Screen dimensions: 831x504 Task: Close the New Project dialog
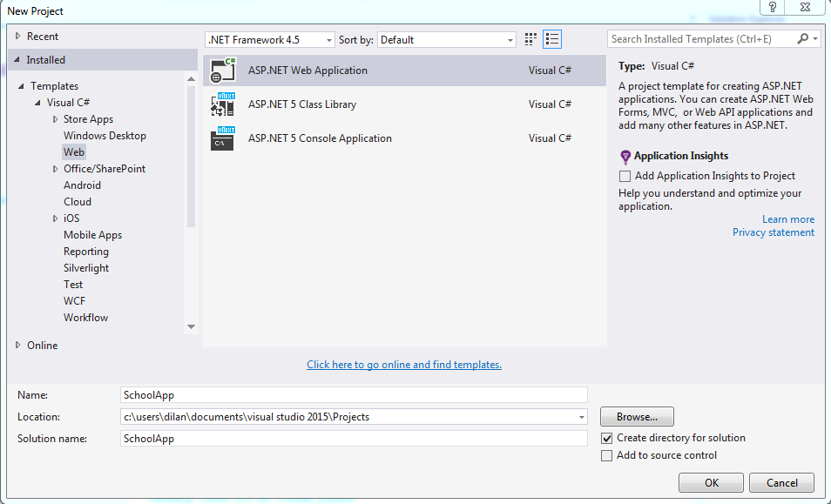[x=805, y=7]
